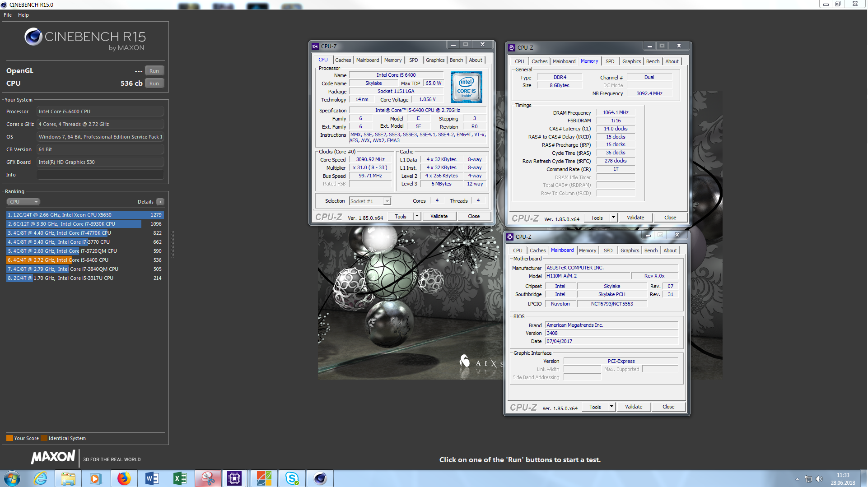
Task: Click Tools button in CPU window
Action: coord(401,217)
